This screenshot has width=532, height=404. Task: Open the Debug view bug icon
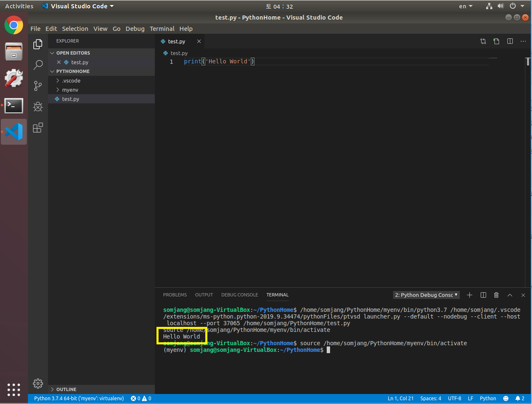pyautogui.click(x=38, y=107)
